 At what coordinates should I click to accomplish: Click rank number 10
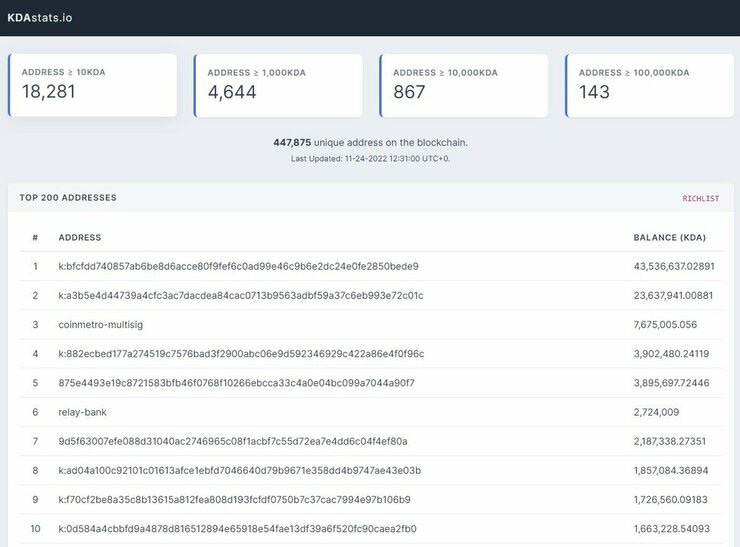pos(35,529)
